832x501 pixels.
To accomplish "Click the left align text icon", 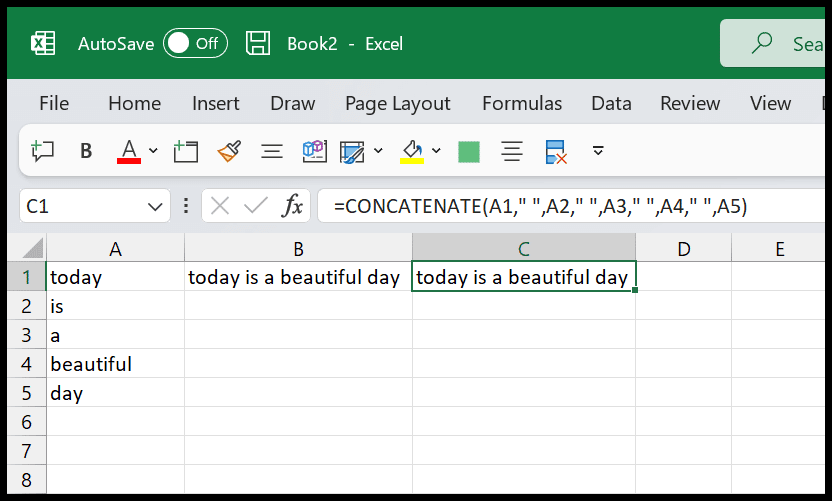I will pyautogui.click(x=272, y=151).
